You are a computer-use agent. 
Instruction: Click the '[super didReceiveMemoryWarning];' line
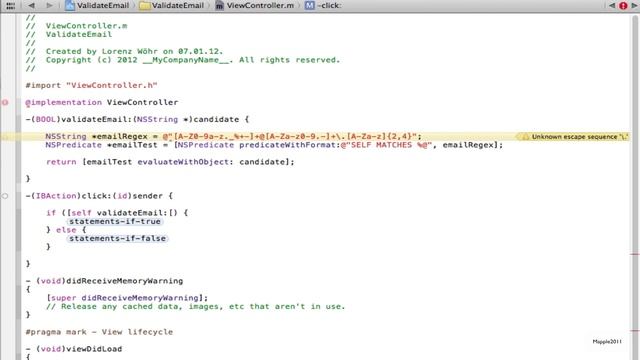coord(127,298)
